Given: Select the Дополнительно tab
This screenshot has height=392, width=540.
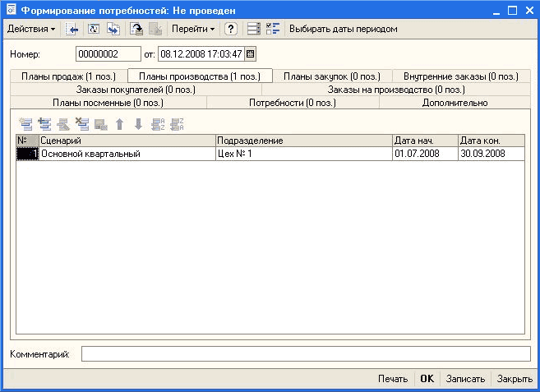Looking at the screenshot, I should point(455,103).
